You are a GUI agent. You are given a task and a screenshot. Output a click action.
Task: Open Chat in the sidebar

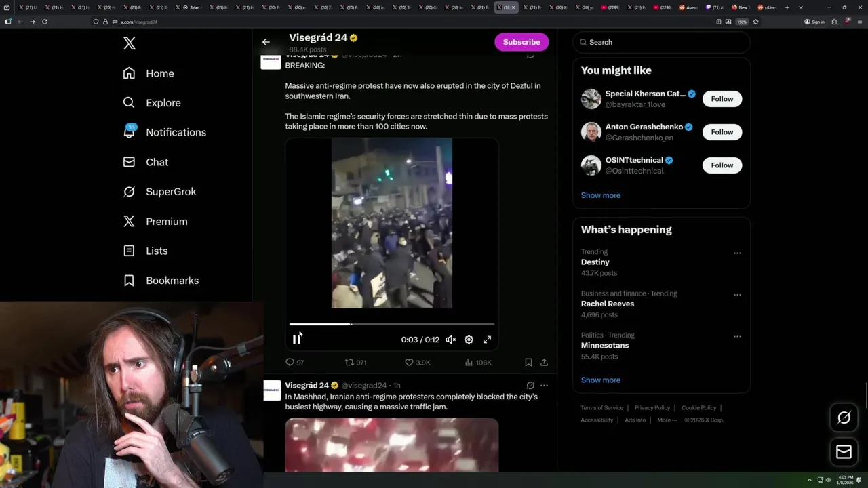(145, 162)
